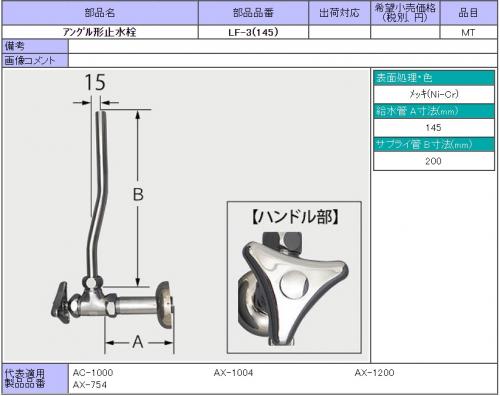The height and width of the screenshot is (396, 500).
Task: Click the MT item cell
Action: click(x=468, y=33)
